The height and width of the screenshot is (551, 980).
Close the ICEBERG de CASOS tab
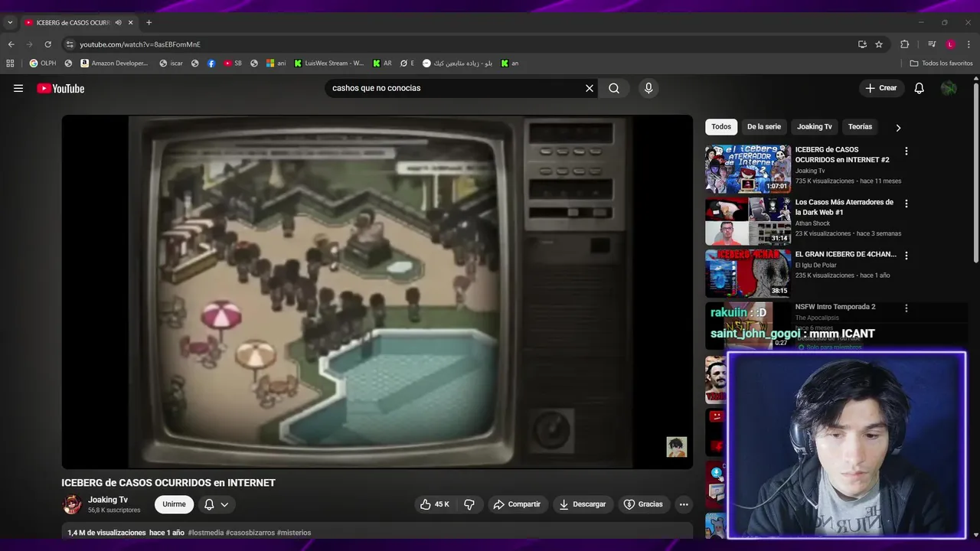click(131, 23)
